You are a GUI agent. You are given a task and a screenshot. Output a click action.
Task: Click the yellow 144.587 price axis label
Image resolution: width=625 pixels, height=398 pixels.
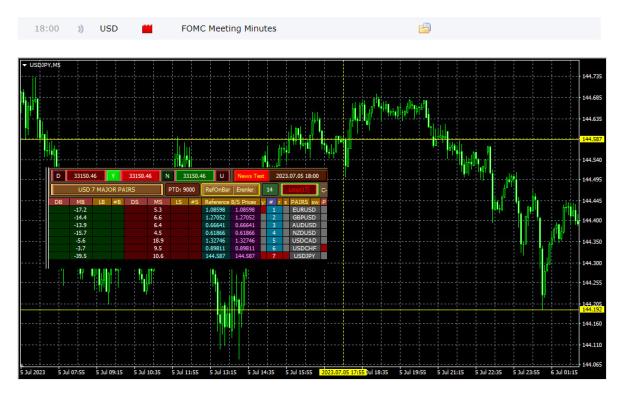(592, 139)
